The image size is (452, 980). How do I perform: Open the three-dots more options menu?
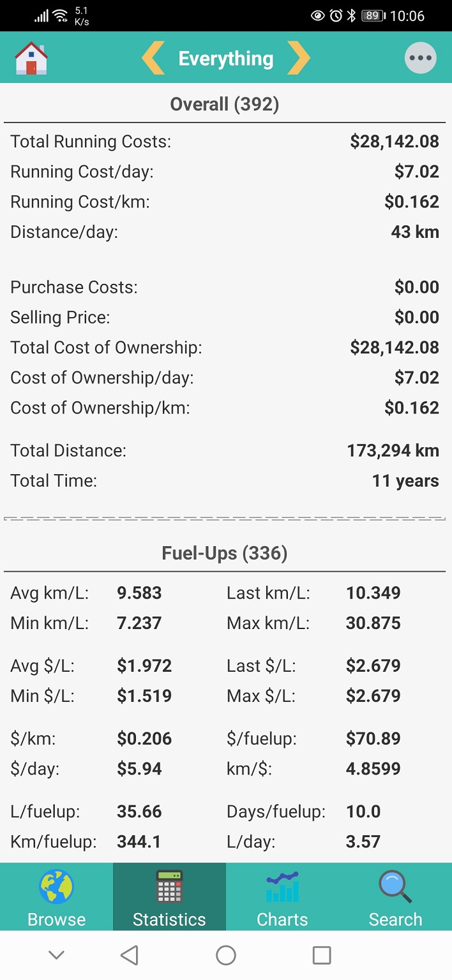click(x=420, y=58)
